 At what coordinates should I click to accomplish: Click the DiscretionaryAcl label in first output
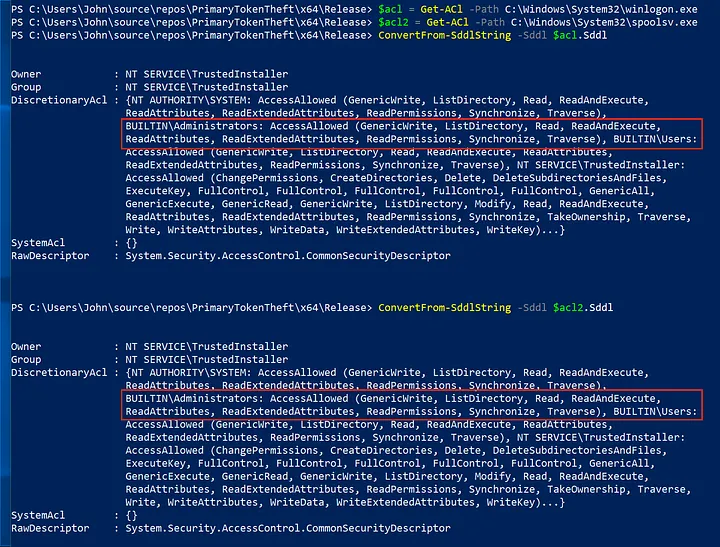click(58, 101)
